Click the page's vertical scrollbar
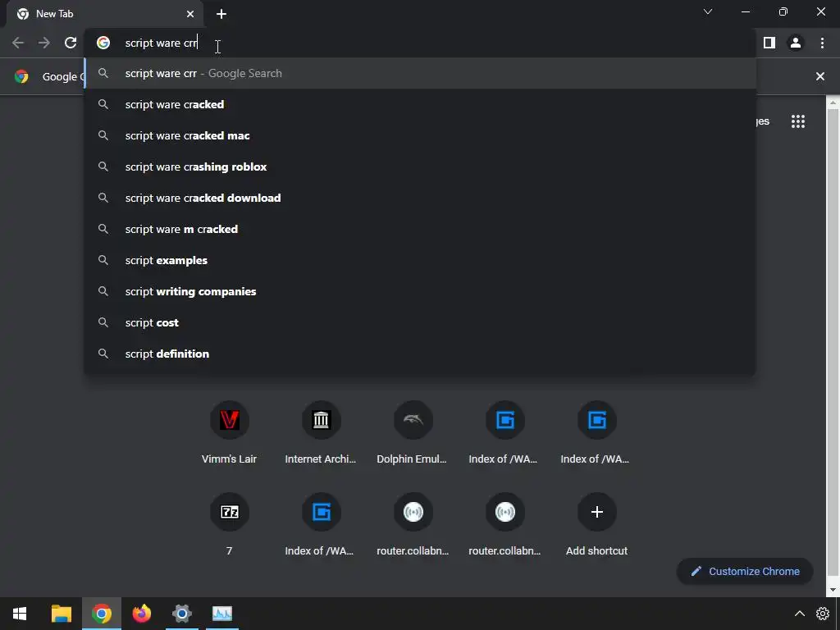The image size is (840, 630). point(833,343)
